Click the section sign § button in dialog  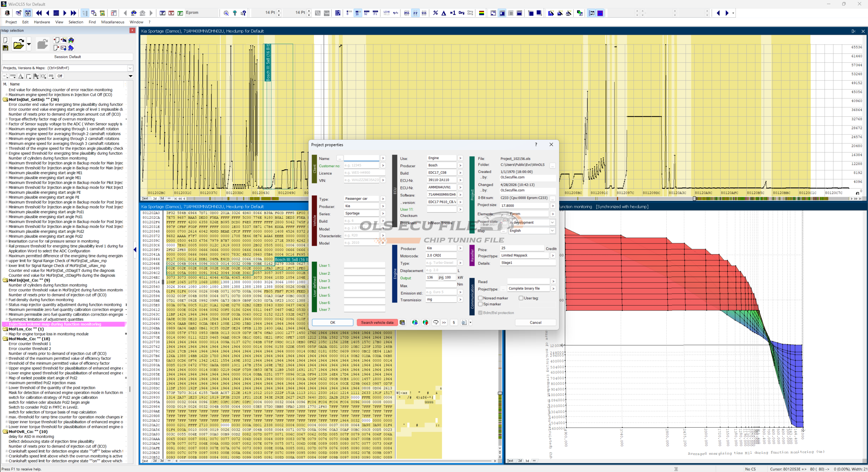click(454, 322)
